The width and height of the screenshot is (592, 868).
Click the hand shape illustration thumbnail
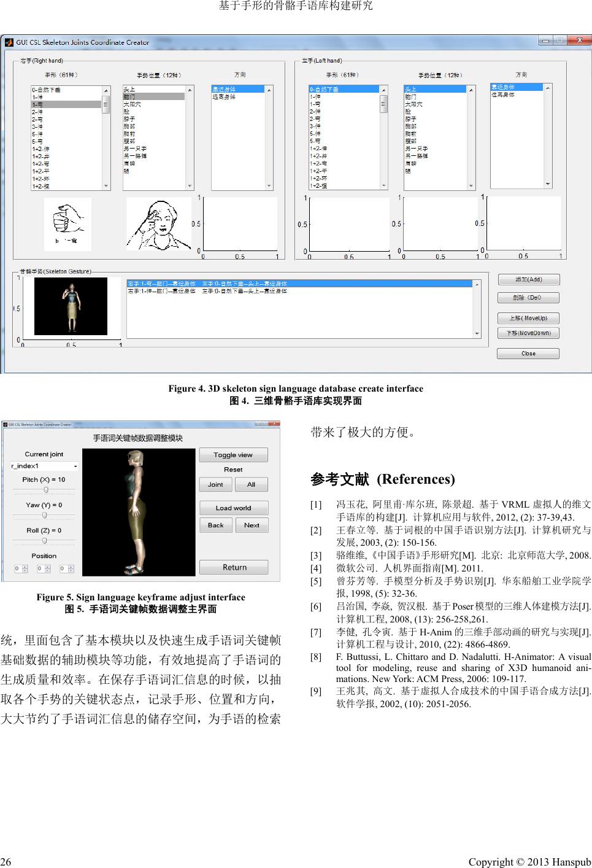tap(67, 223)
